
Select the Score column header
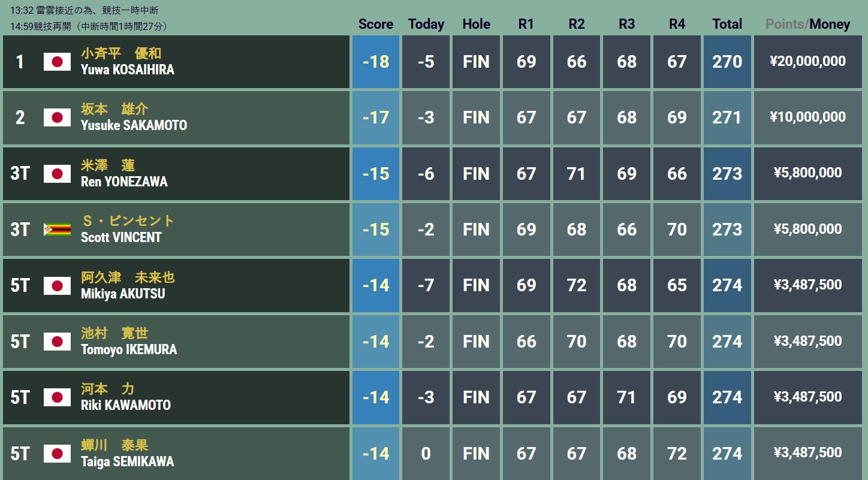(376, 25)
